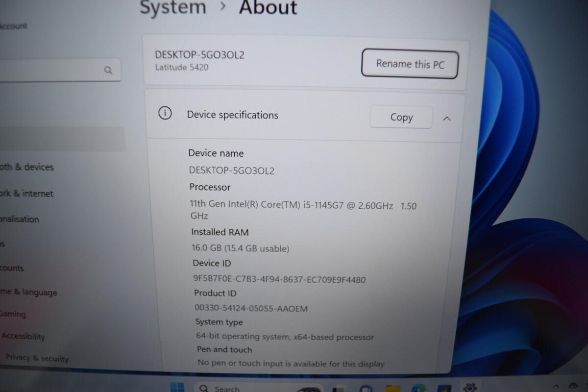Select the Product ID 00330-54124-05055-AAOEM

(x=251, y=309)
